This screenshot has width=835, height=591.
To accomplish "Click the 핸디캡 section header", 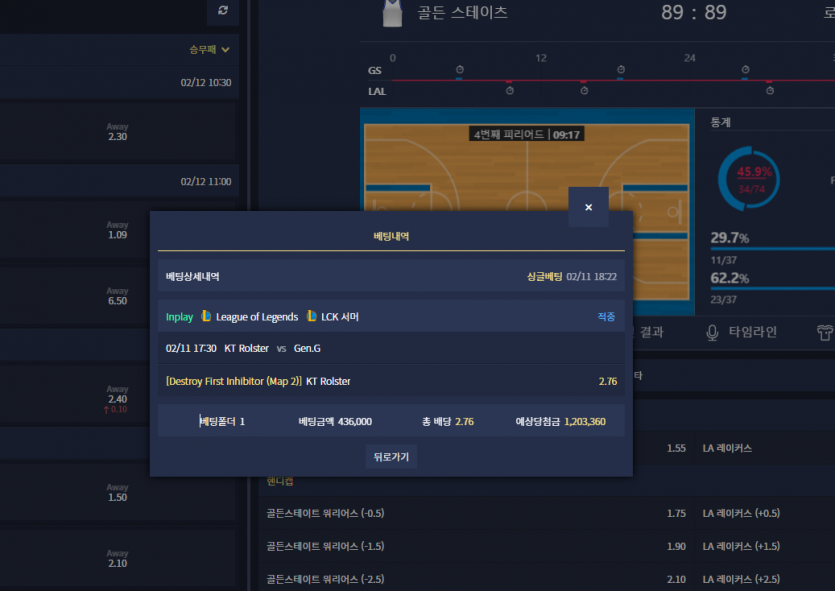I will click(280, 481).
